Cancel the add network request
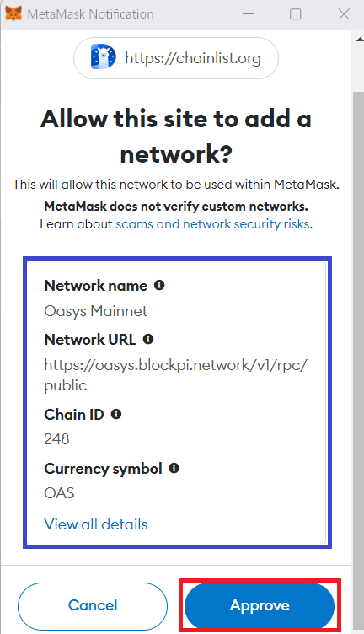This screenshot has height=634, width=364. click(93, 605)
